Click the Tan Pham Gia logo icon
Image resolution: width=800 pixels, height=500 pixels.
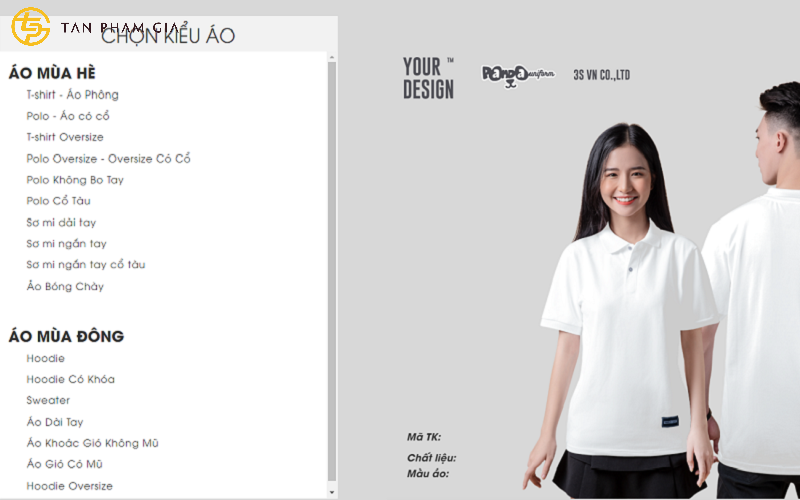coord(30,27)
